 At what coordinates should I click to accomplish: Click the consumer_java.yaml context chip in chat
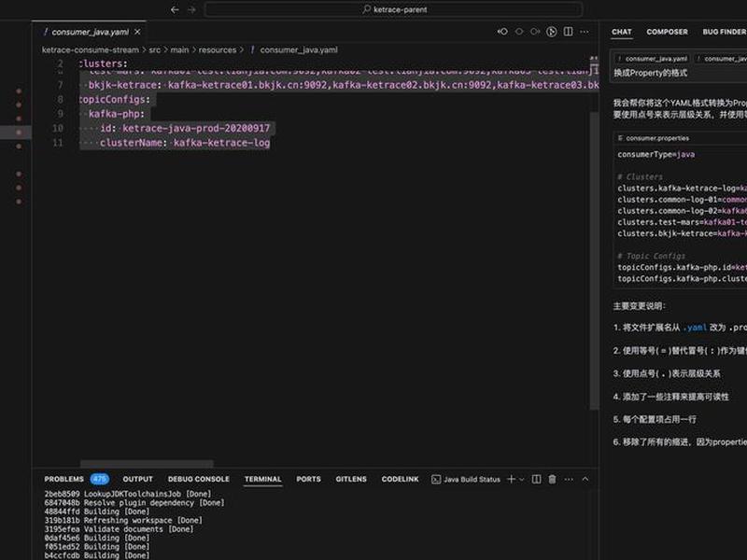(x=652, y=59)
